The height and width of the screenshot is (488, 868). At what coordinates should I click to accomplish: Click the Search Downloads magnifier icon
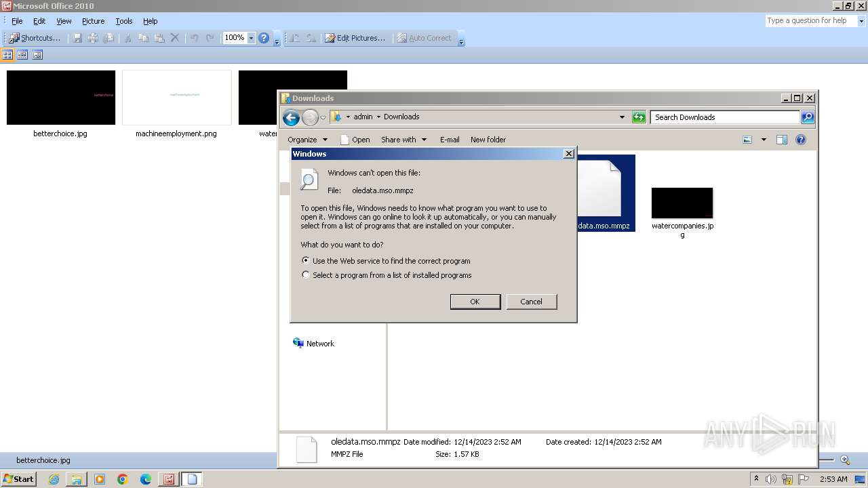(x=807, y=117)
